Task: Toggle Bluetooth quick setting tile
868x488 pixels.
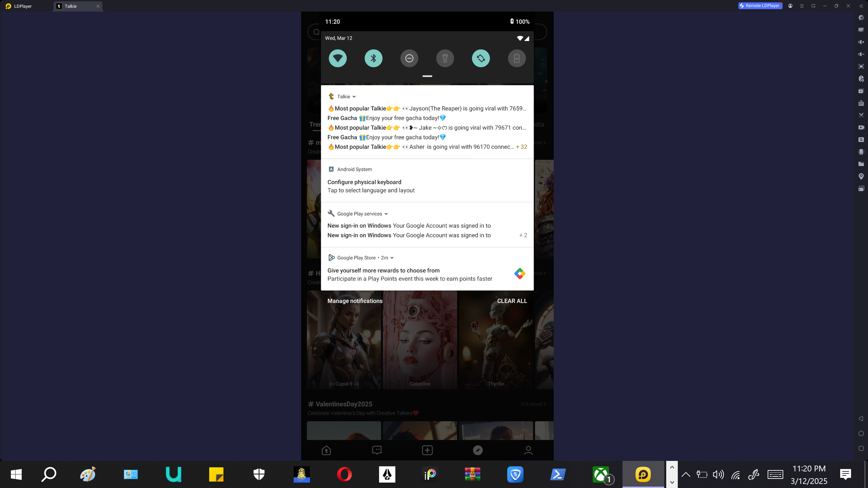Action: click(374, 58)
